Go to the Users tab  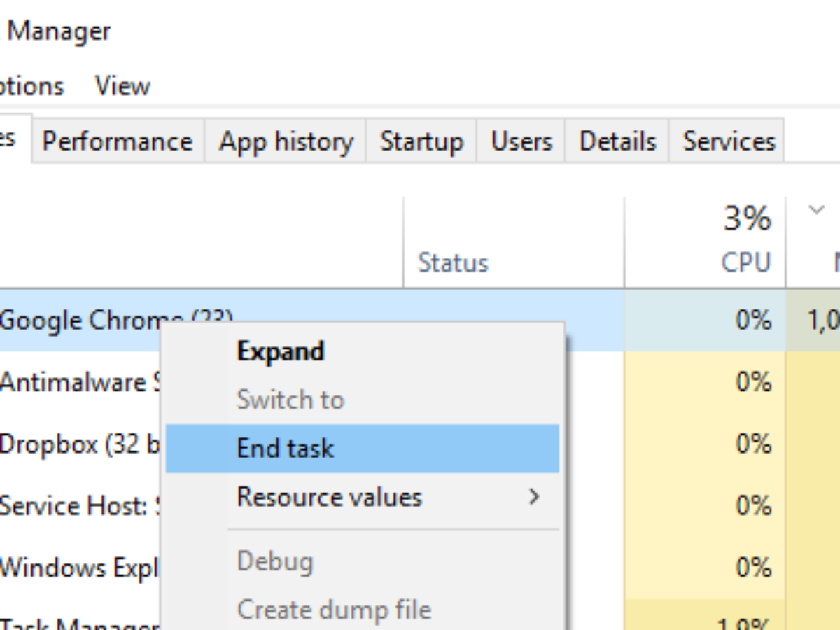[521, 141]
